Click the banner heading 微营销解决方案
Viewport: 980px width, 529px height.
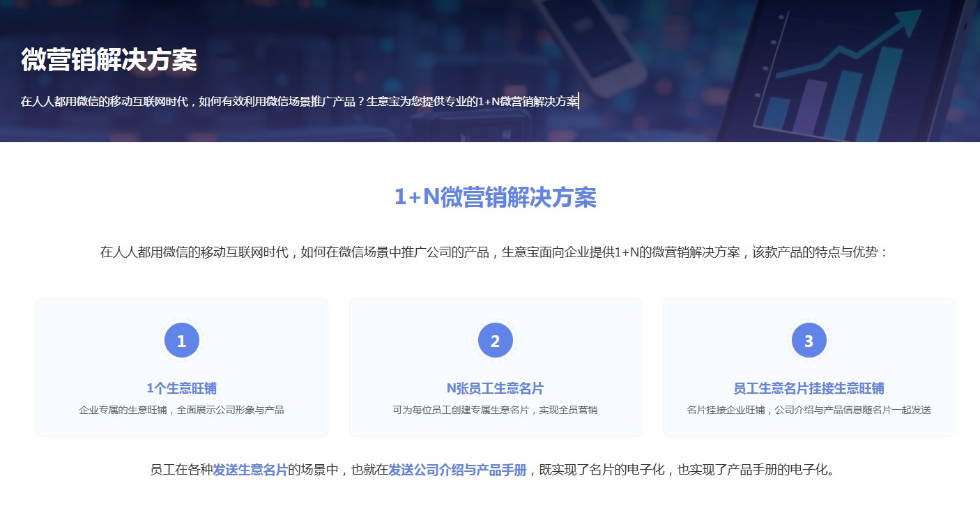pyautogui.click(x=109, y=60)
